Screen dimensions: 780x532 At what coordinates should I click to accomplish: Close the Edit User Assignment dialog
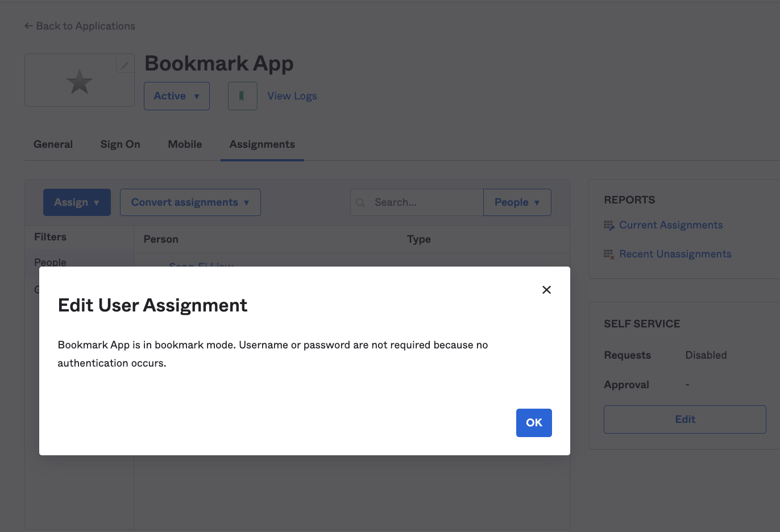[x=546, y=289]
